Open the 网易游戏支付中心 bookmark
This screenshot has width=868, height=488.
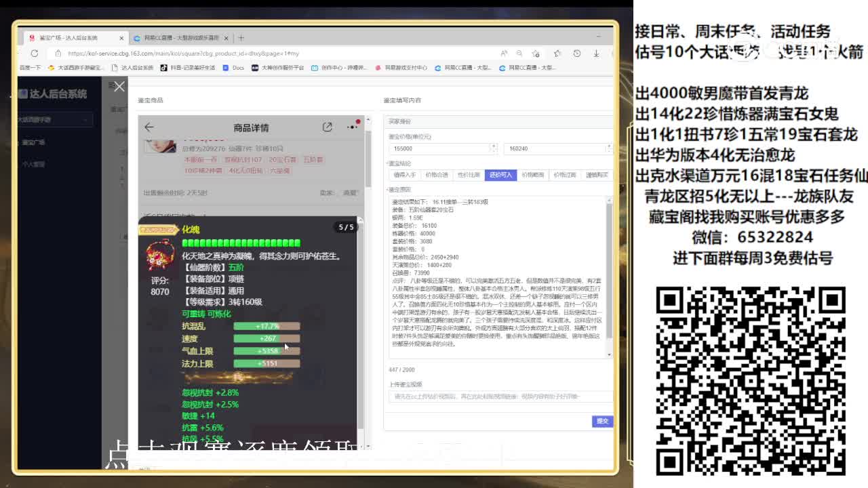click(x=401, y=68)
